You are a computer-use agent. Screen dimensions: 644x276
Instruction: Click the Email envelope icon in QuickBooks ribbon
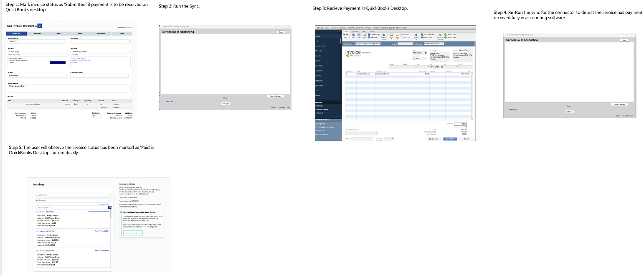[397, 35]
